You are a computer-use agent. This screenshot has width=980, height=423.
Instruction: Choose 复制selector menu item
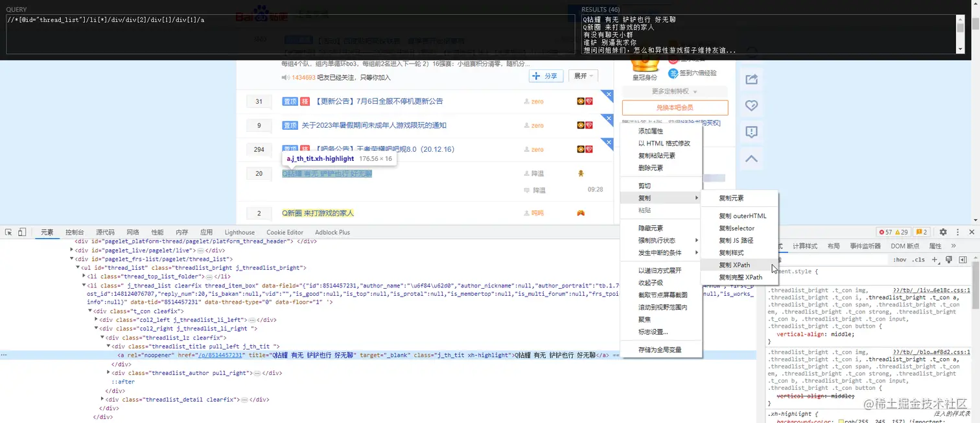click(739, 228)
